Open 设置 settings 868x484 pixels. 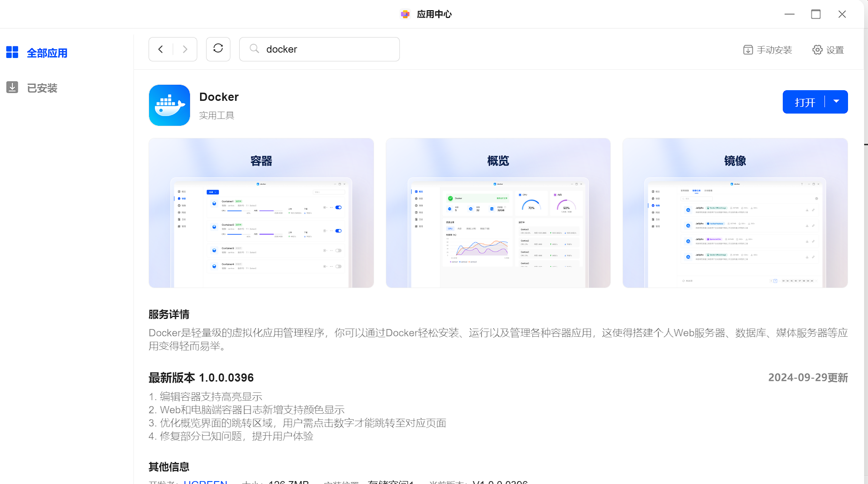828,50
